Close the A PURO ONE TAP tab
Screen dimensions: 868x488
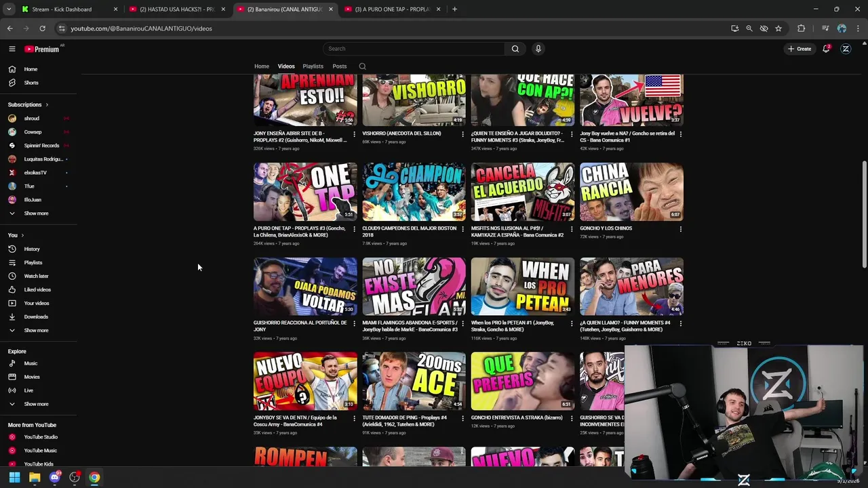pos(439,9)
